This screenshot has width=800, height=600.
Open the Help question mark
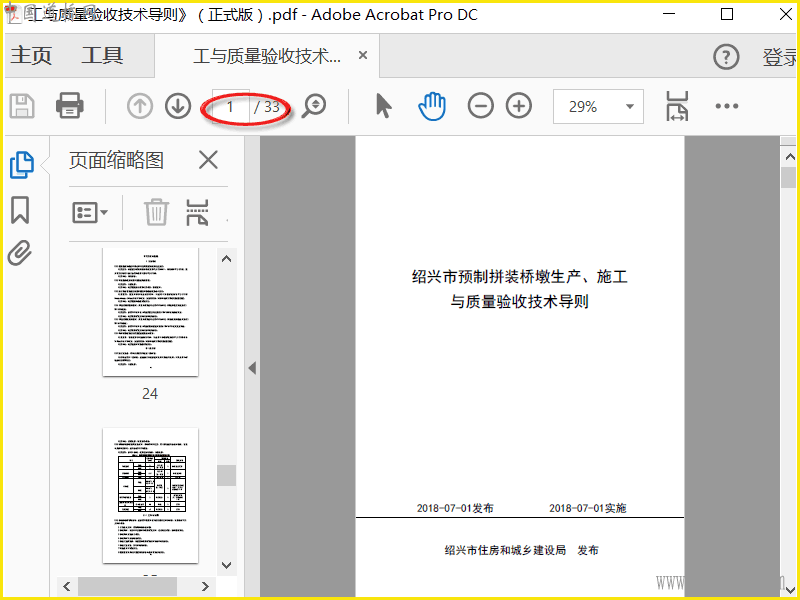click(726, 57)
